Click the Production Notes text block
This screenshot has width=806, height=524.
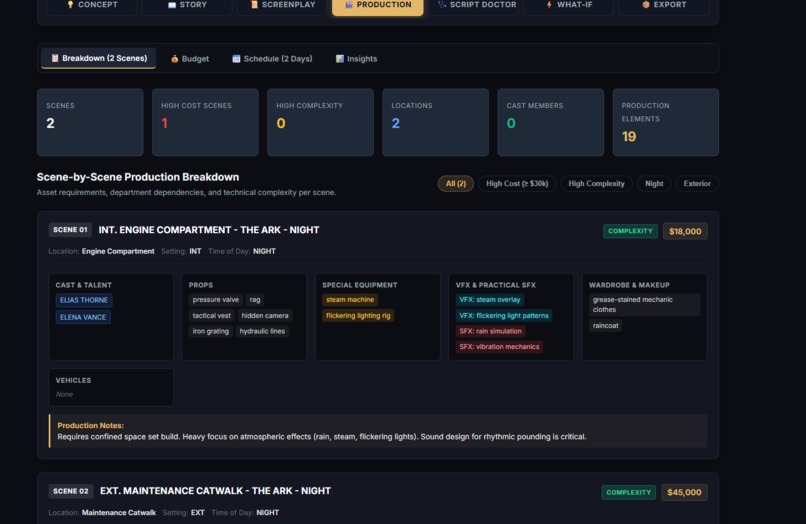[378, 431]
